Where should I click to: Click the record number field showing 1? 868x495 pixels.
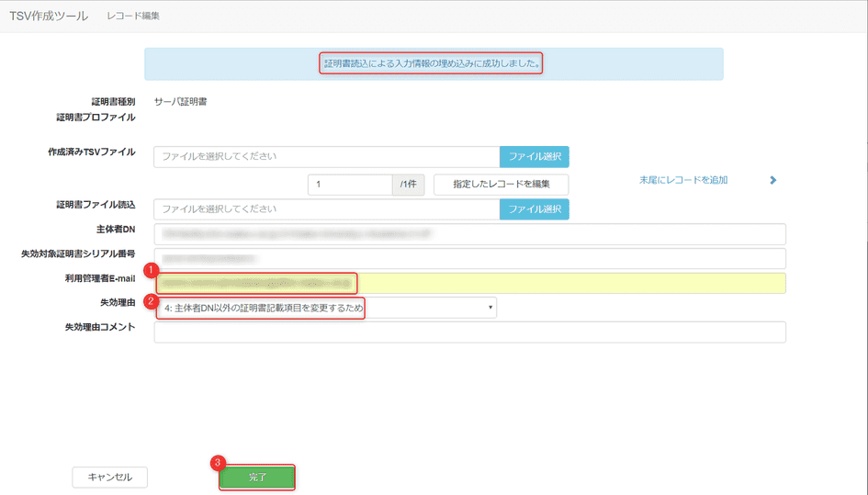pyautogui.click(x=350, y=185)
